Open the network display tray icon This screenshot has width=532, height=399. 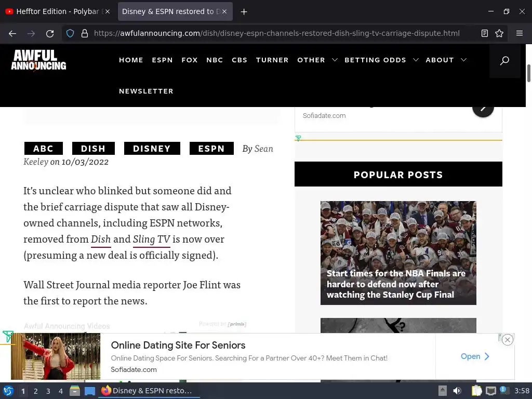490,391
